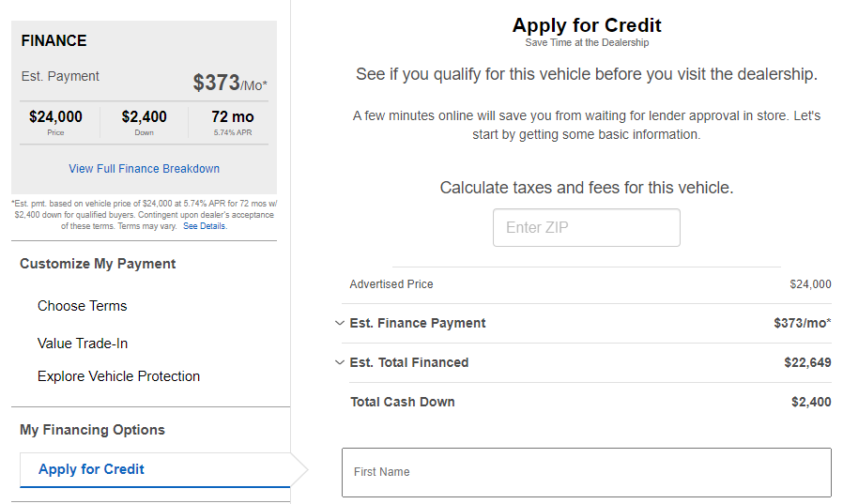Viewport: 843px width, 504px height.
Task: Click the $24,000 Price value
Action: [x=56, y=117]
